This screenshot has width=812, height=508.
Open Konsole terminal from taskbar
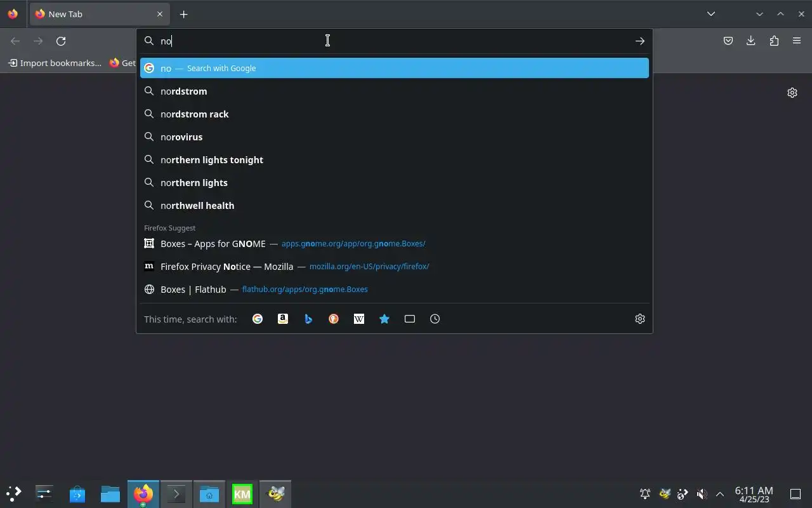click(176, 493)
